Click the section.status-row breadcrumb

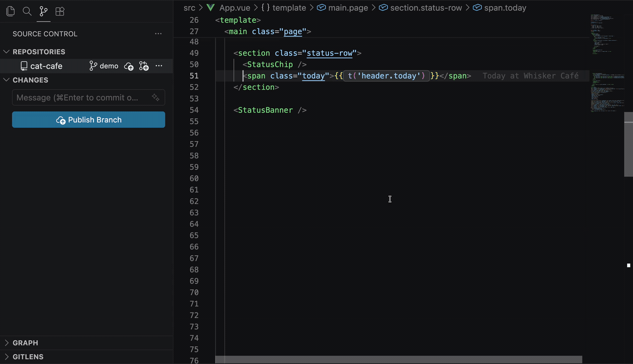[x=426, y=8]
